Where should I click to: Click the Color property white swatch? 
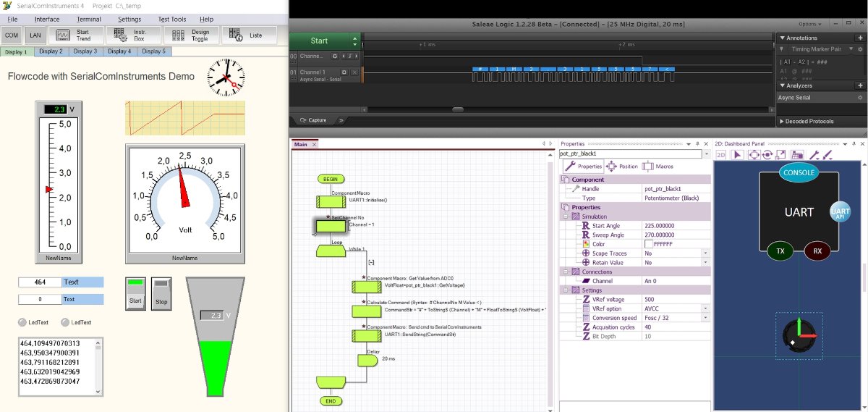648,244
